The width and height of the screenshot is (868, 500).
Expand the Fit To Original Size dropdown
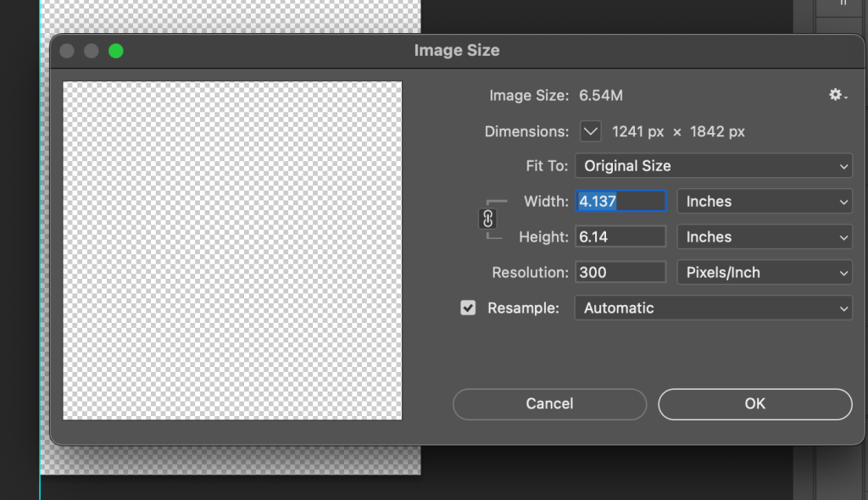coord(712,166)
